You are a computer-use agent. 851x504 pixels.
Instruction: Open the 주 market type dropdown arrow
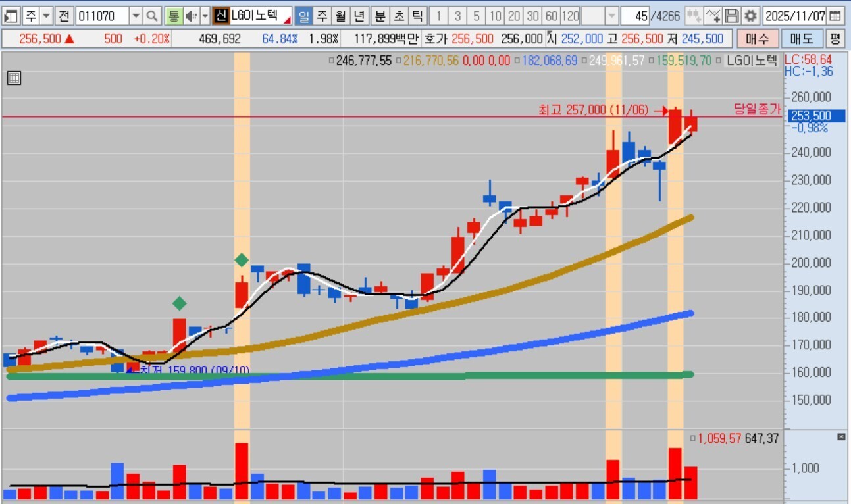pyautogui.click(x=47, y=15)
